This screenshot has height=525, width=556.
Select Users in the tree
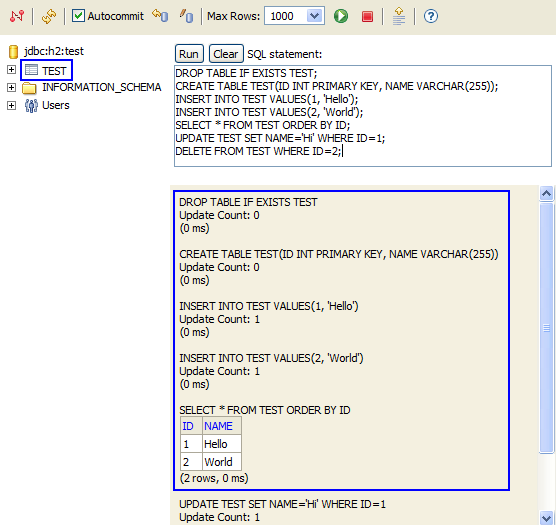pyautogui.click(x=56, y=105)
